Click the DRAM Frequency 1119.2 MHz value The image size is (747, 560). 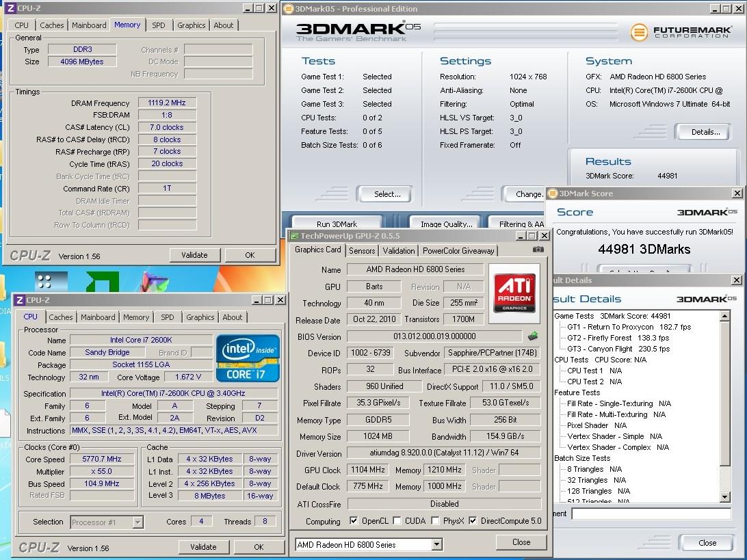coord(167,103)
